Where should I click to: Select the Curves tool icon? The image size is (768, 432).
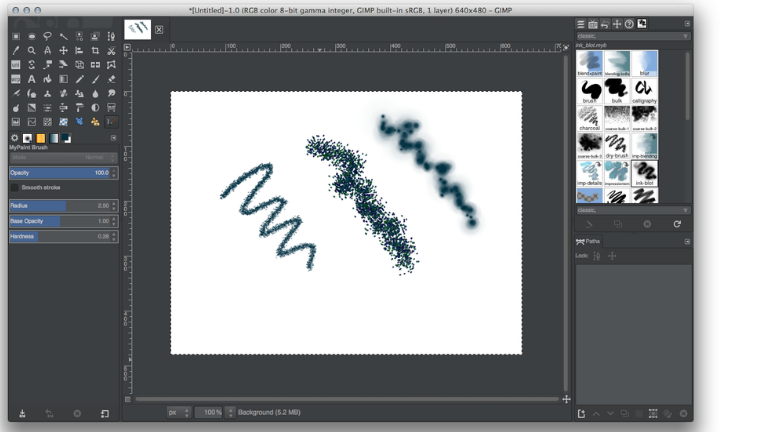coord(32,121)
